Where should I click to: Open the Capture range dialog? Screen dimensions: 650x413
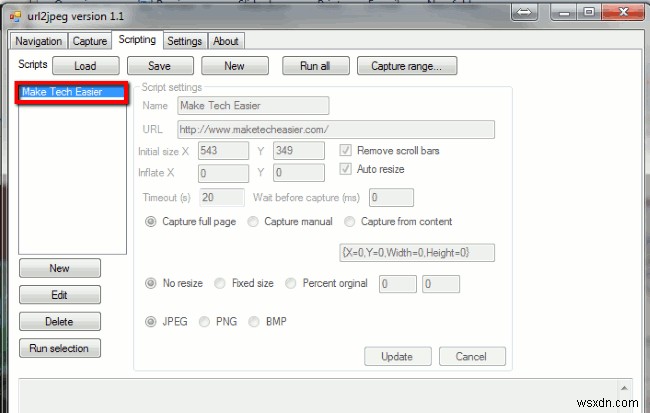[407, 66]
